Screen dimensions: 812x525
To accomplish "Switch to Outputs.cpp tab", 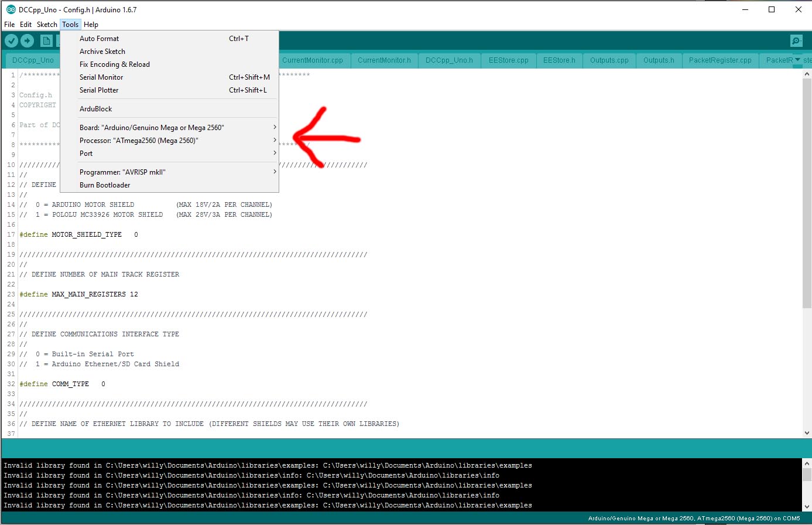I will tap(609, 60).
